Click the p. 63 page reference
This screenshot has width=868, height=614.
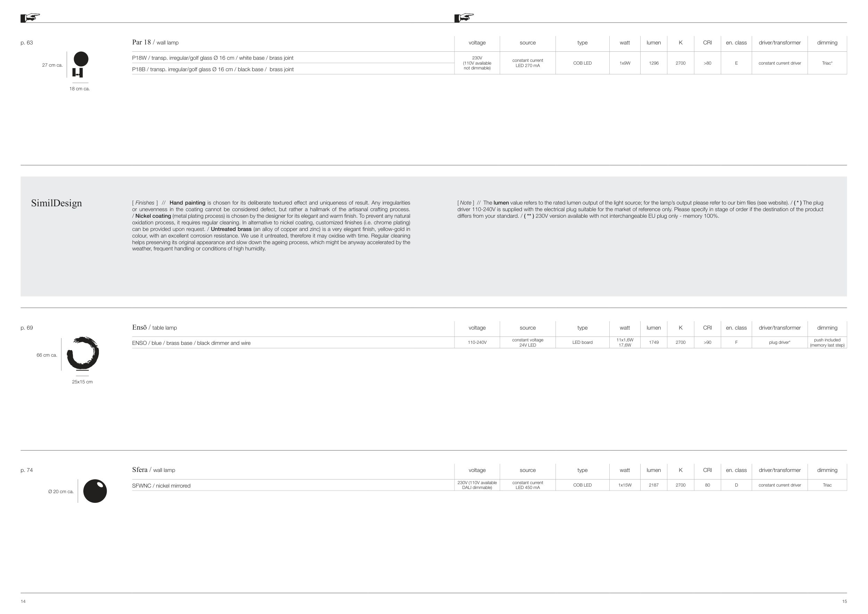point(26,42)
